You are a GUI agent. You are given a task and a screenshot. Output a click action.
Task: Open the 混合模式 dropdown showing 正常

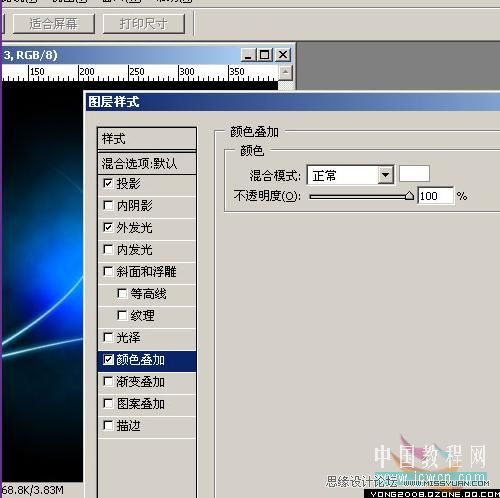pyautogui.click(x=350, y=175)
